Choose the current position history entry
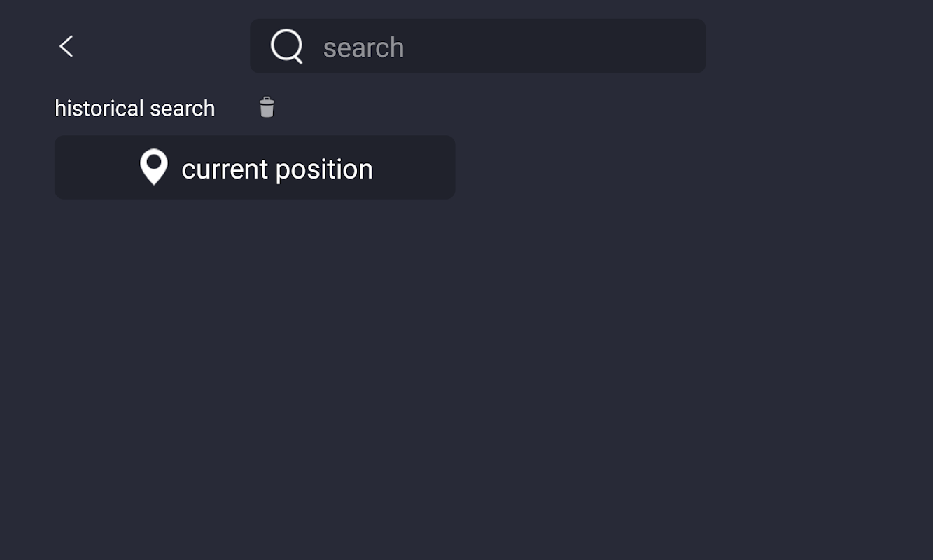Viewport: 933px width, 560px height. (x=255, y=167)
